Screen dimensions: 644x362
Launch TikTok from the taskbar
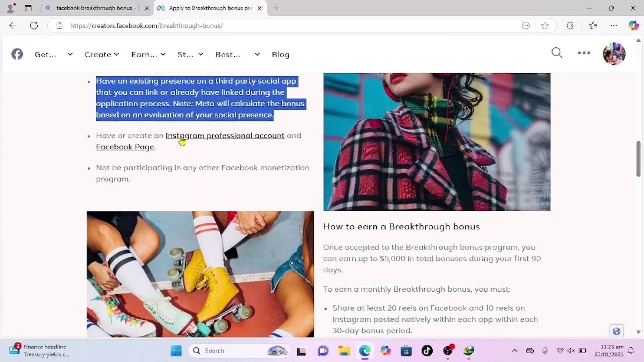tap(427, 351)
